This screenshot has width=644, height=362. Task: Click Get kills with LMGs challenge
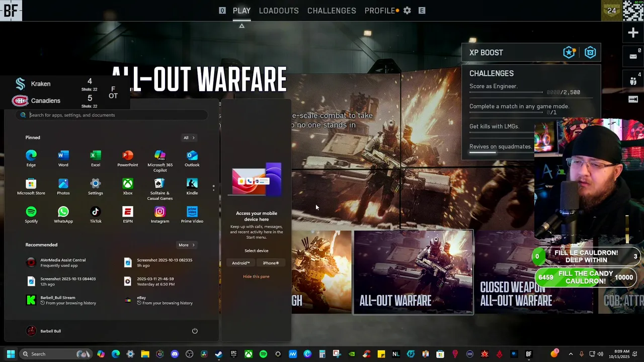tap(494, 127)
